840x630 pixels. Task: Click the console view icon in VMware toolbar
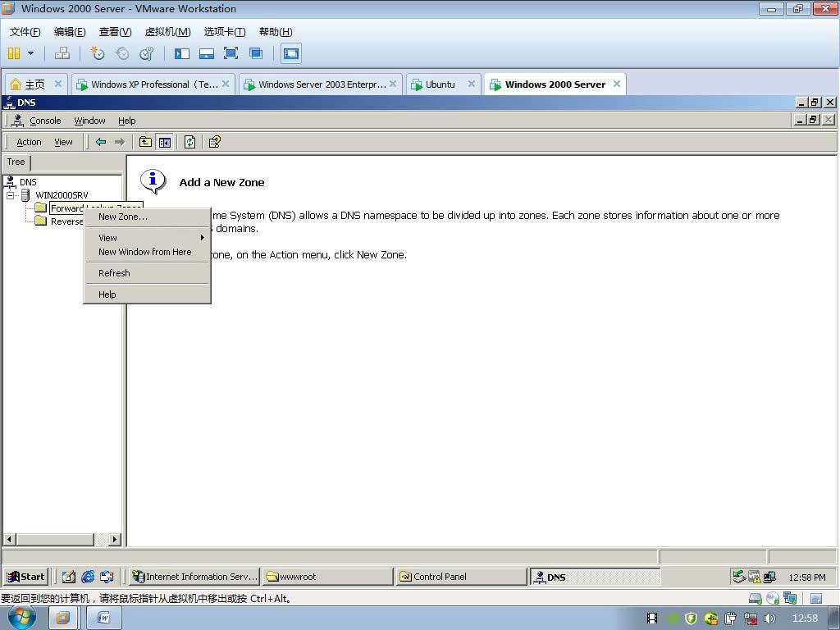point(291,53)
